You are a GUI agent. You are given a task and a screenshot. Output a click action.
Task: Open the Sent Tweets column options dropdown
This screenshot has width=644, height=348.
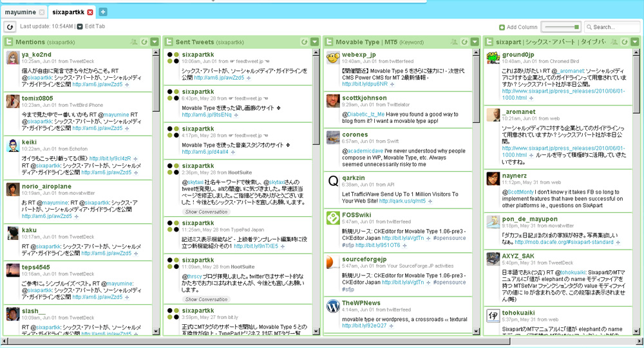[315, 42]
